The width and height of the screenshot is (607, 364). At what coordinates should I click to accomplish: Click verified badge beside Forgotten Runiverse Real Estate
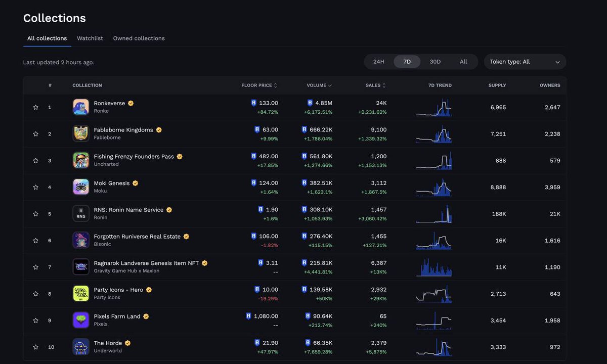(186, 237)
